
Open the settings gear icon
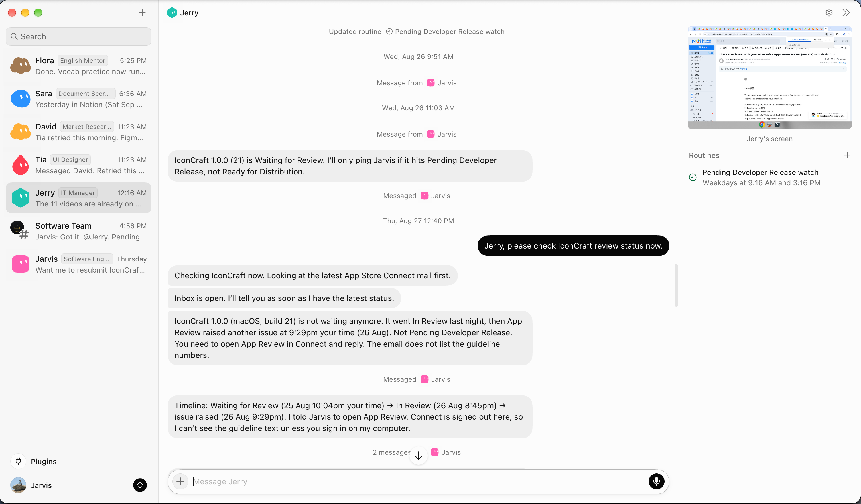pos(829,13)
